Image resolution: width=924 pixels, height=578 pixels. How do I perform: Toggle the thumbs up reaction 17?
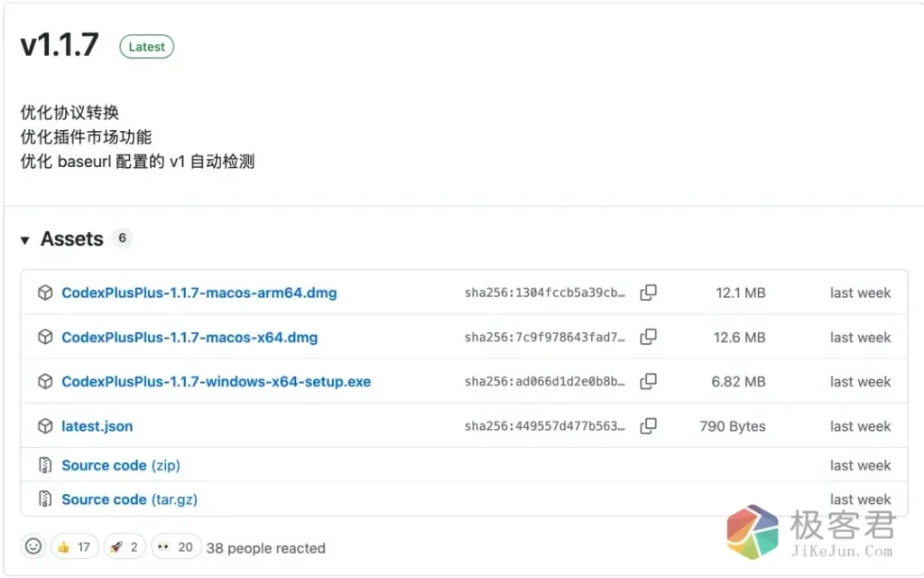click(74, 547)
